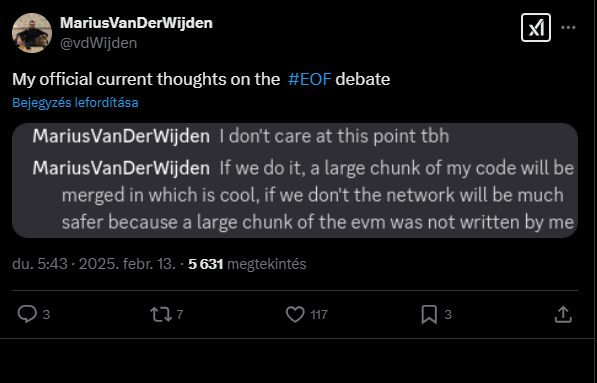
Task: Open the three-dot more options menu
Action: click(568, 27)
